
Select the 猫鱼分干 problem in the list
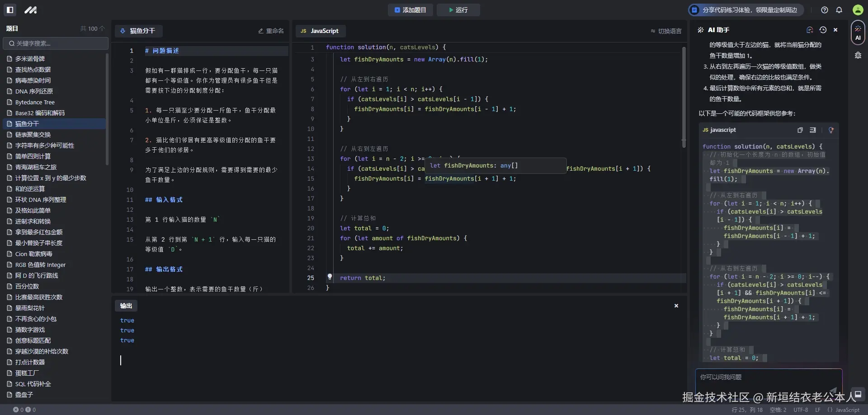click(54, 124)
